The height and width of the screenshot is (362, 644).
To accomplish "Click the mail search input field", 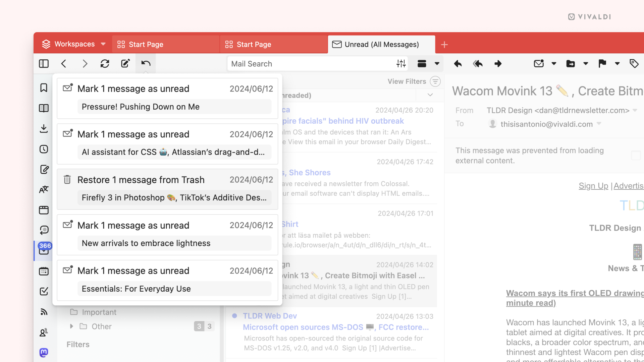I will (x=310, y=63).
